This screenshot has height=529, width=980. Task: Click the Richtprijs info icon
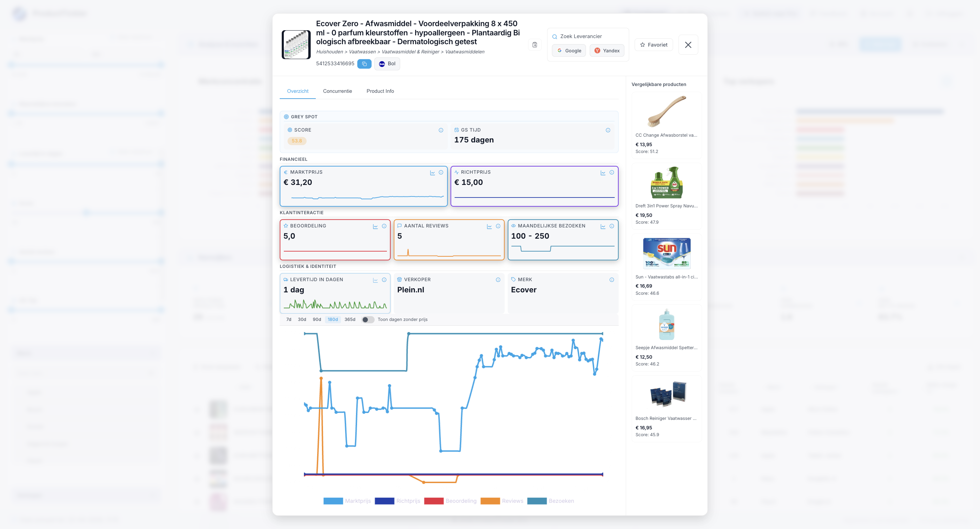(612, 172)
